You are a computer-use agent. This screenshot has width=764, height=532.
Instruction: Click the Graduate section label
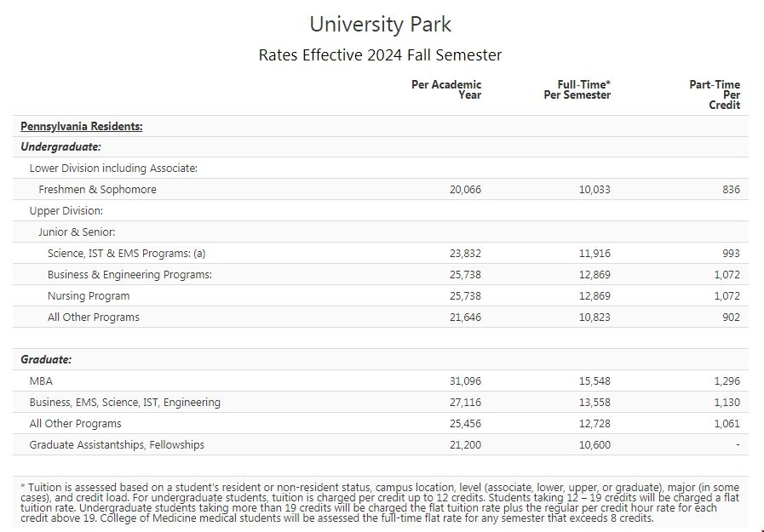[x=46, y=360]
